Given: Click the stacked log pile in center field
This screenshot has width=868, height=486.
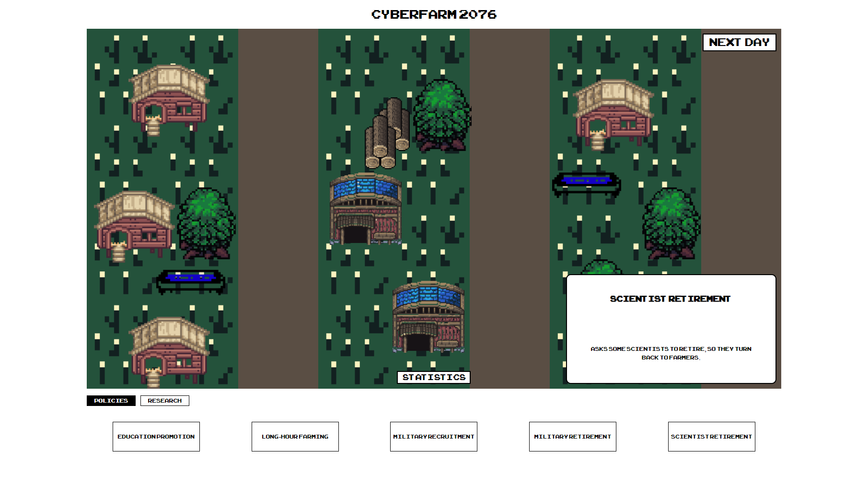Looking at the screenshot, I should click(387, 133).
